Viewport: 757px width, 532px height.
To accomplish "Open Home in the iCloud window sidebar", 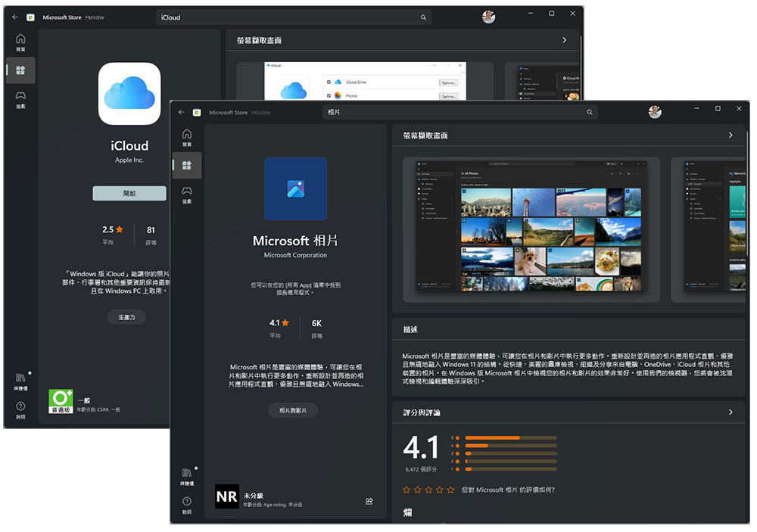I will tap(20, 42).
